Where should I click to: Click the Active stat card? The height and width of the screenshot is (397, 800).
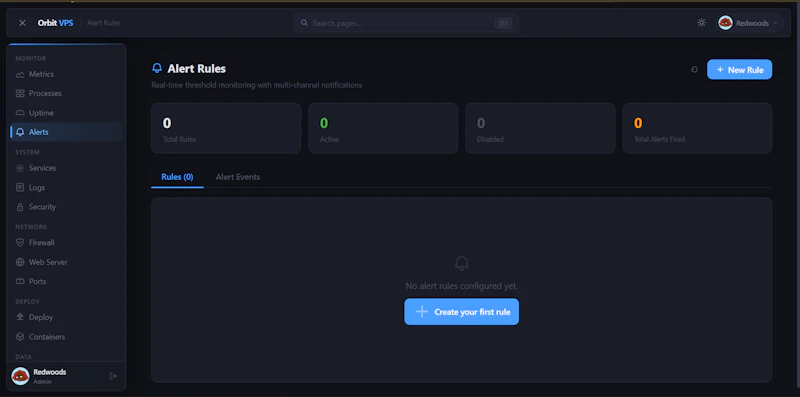click(383, 128)
